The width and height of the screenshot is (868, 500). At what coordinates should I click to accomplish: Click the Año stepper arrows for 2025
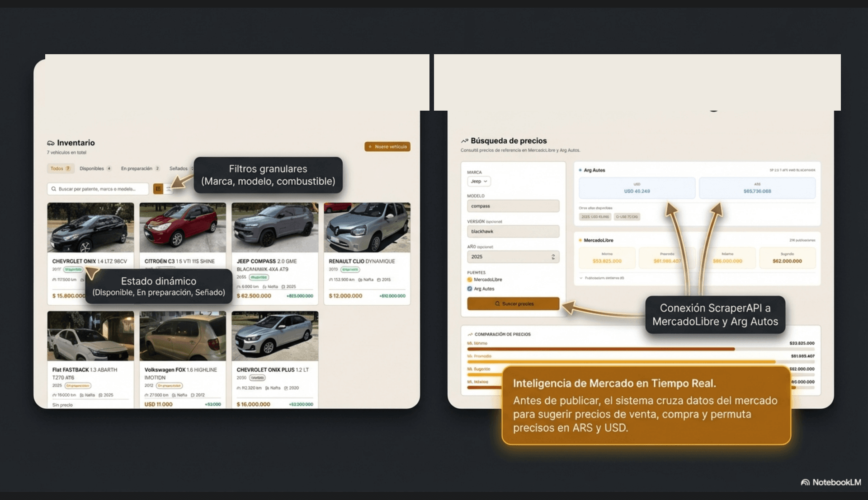[553, 257]
